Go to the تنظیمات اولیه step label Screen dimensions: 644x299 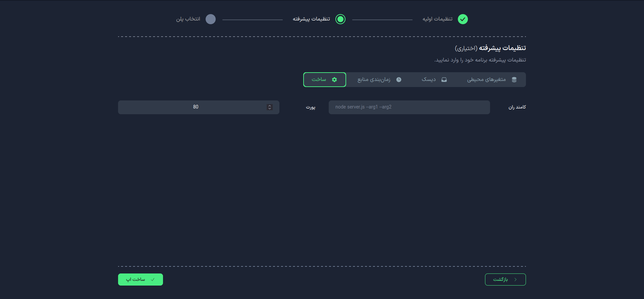pyautogui.click(x=437, y=19)
